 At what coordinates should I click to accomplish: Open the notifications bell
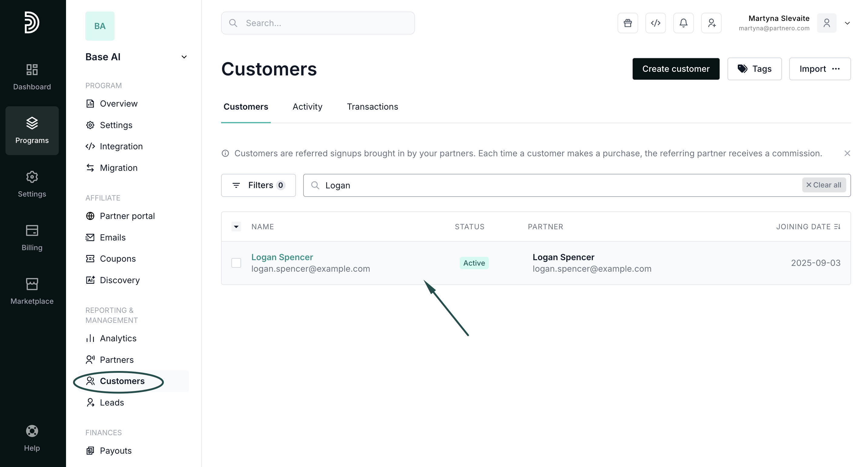tap(683, 23)
